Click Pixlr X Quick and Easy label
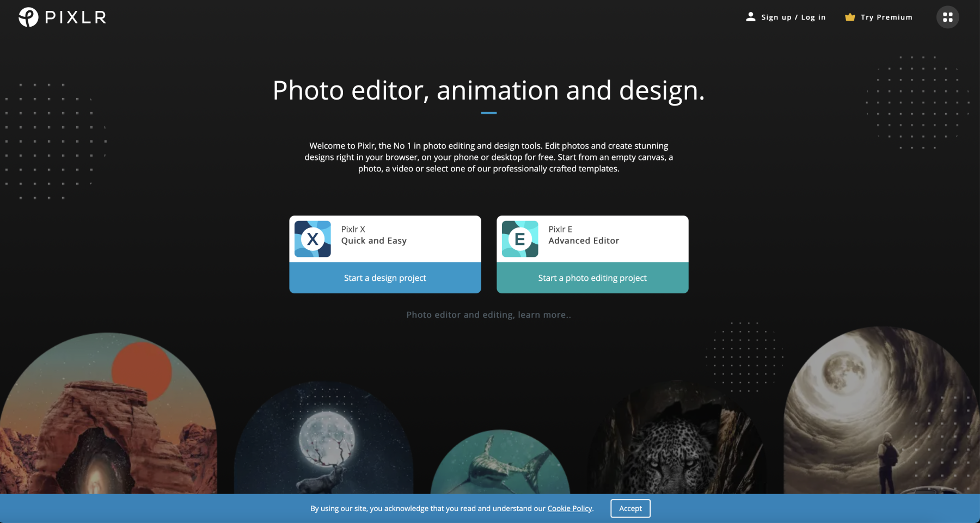The width and height of the screenshot is (980, 523). click(374, 235)
